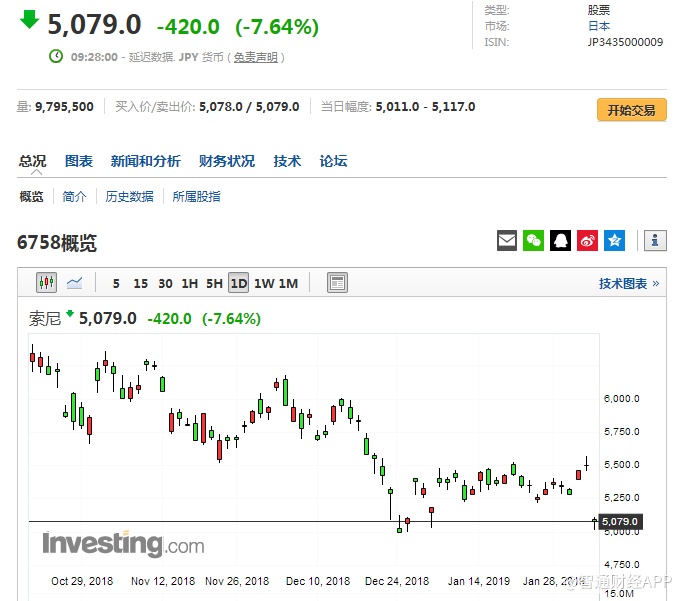Click the 5,079.0 price marker on chart axis
The height and width of the screenshot is (601, 682).
click(620, 521)
